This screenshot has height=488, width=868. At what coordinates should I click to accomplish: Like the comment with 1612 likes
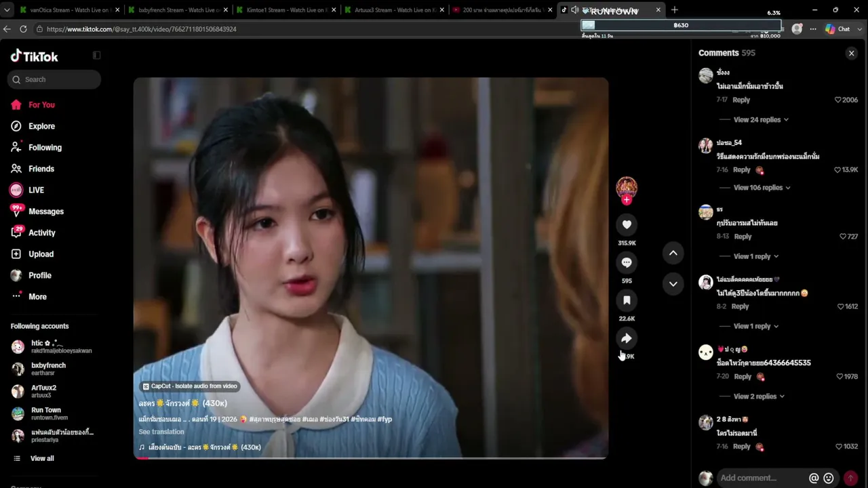pos(840,306)
